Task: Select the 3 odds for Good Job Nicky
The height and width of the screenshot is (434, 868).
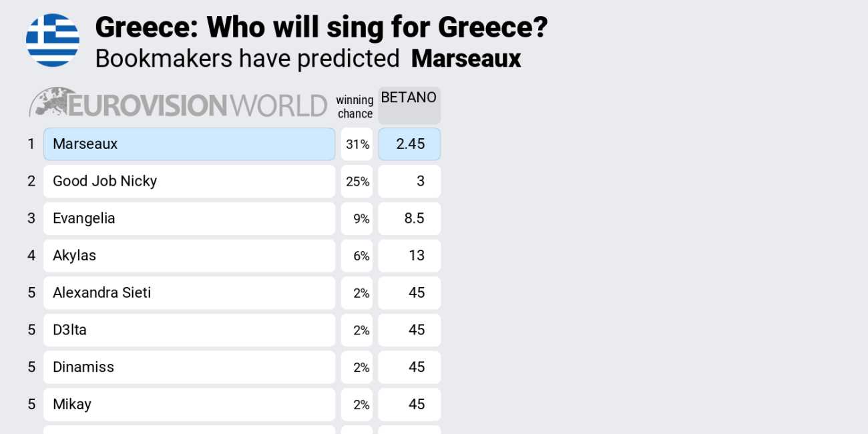Action: [x=409, y=182]
